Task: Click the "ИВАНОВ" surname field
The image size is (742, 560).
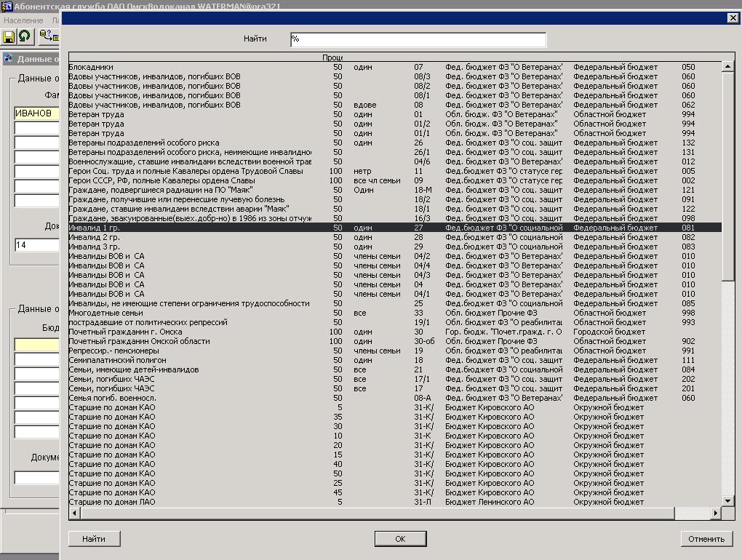Action: tap(36, 113)
